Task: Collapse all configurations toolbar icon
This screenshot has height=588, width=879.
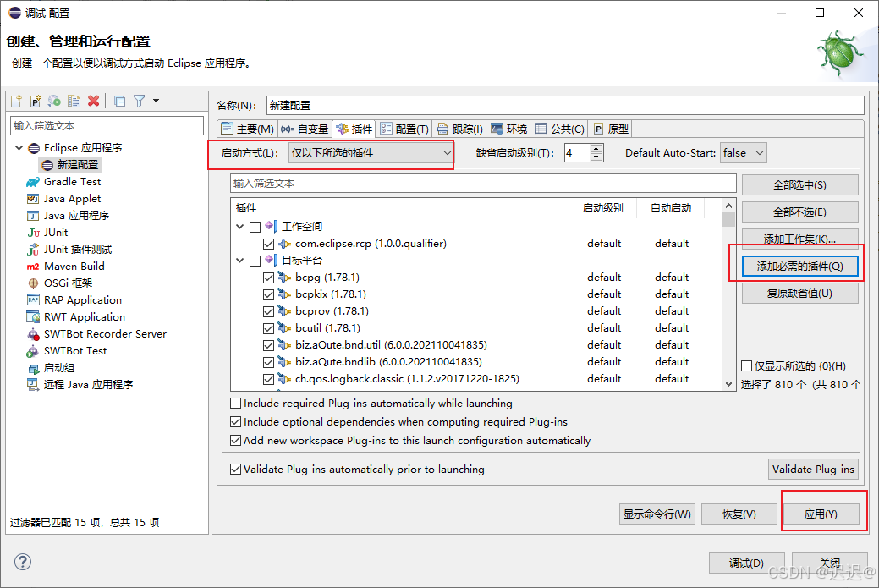Action: coord(119,101)
